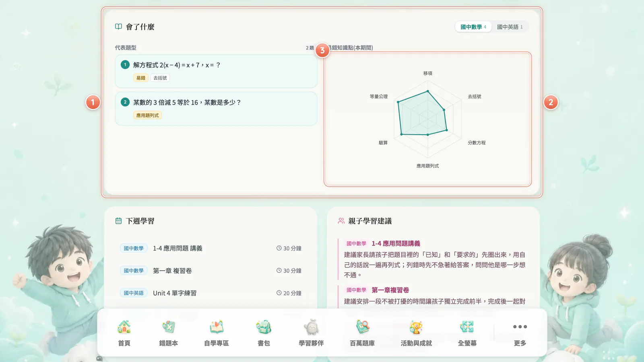The image size is (644, 362).
Task: Click the 20 分鐘 duration text
Action: (x=292, y=293)
